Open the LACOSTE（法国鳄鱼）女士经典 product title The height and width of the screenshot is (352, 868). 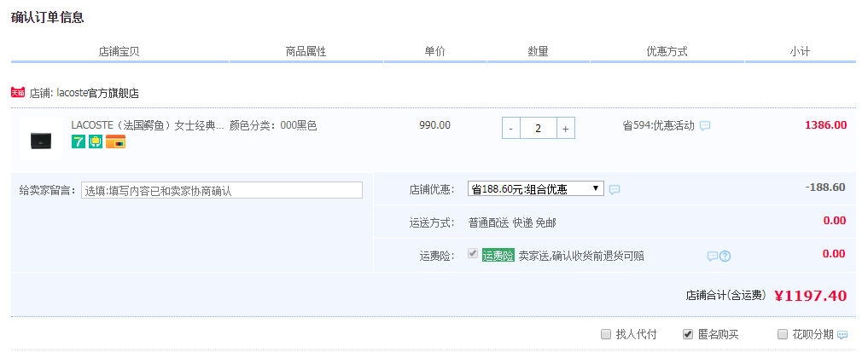(x=148, y=125)
